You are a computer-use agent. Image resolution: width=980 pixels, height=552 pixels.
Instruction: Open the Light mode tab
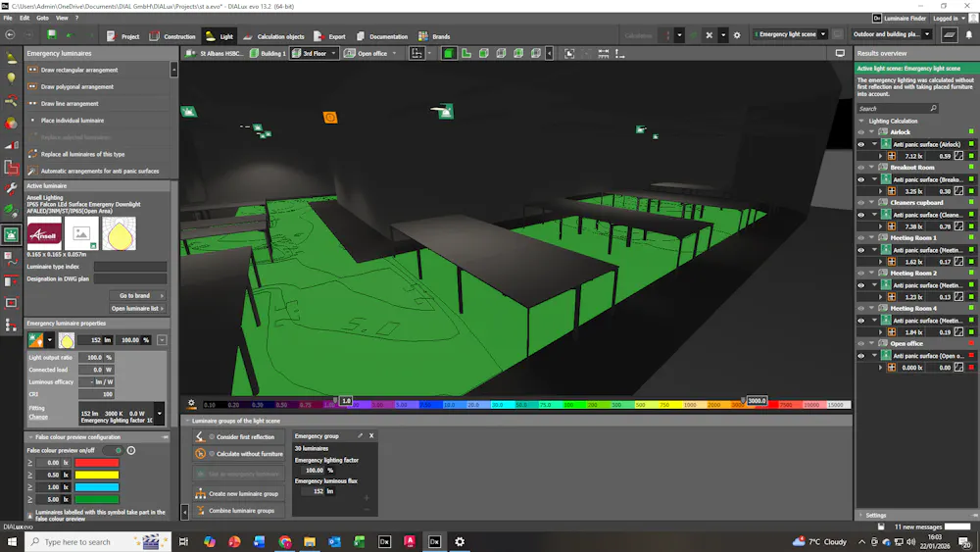pyautogui.click(x=220, y=36)
